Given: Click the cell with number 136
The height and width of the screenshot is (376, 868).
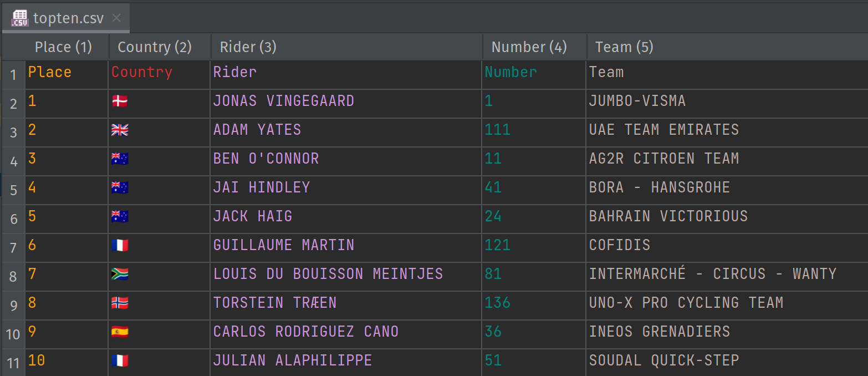Looking at the screenshot, I should (497, 303).
